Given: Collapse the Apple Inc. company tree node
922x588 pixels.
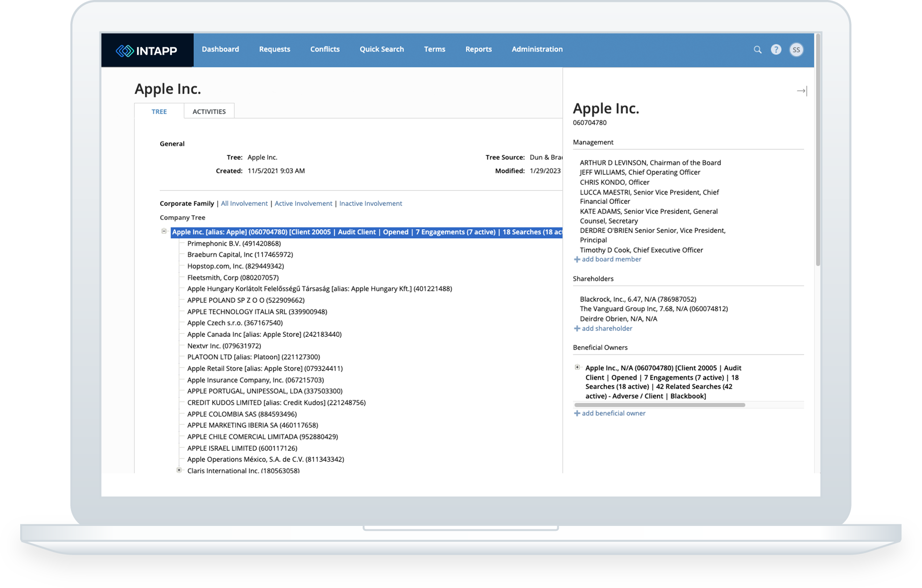Looking at the screenshot, I should [165, 231].
